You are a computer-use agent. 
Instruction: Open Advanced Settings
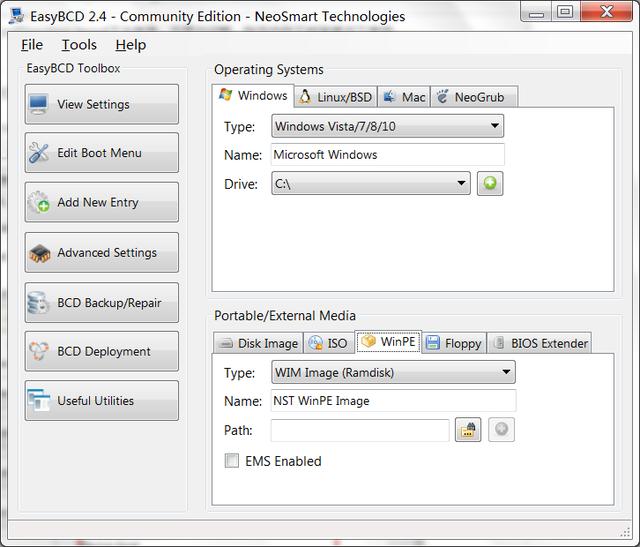coord(102,252)
